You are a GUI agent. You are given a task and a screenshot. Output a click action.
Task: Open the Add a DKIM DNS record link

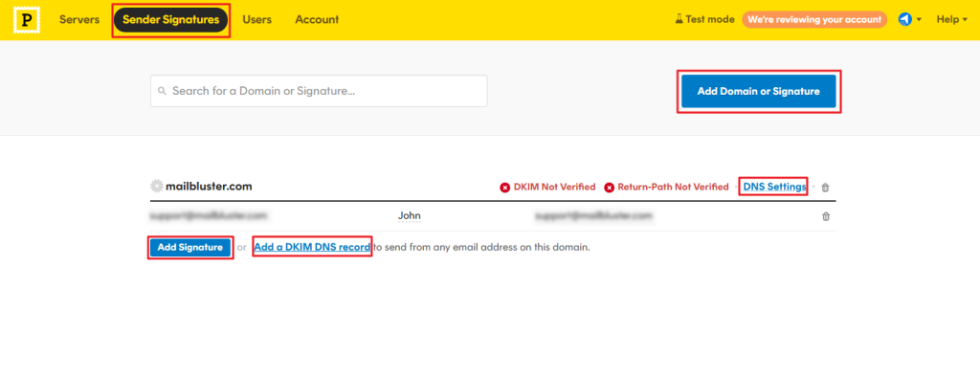pyautogui.click(x=313, y=247)
